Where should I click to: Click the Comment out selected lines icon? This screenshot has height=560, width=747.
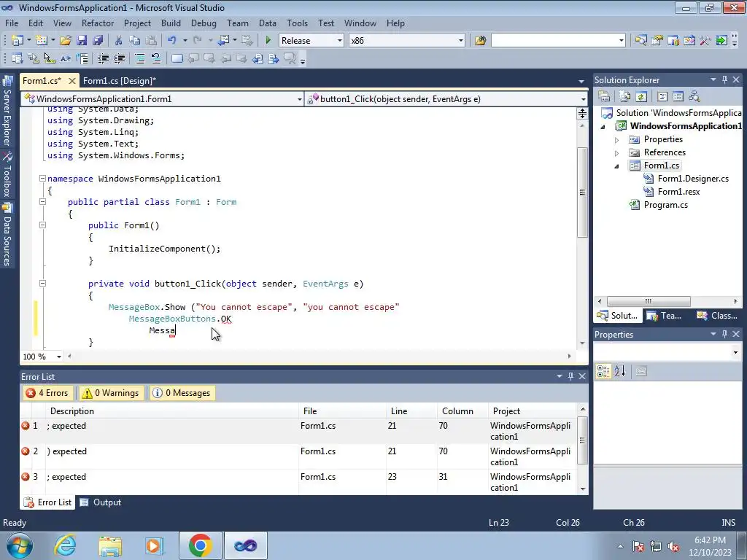[x=139, y=58]
